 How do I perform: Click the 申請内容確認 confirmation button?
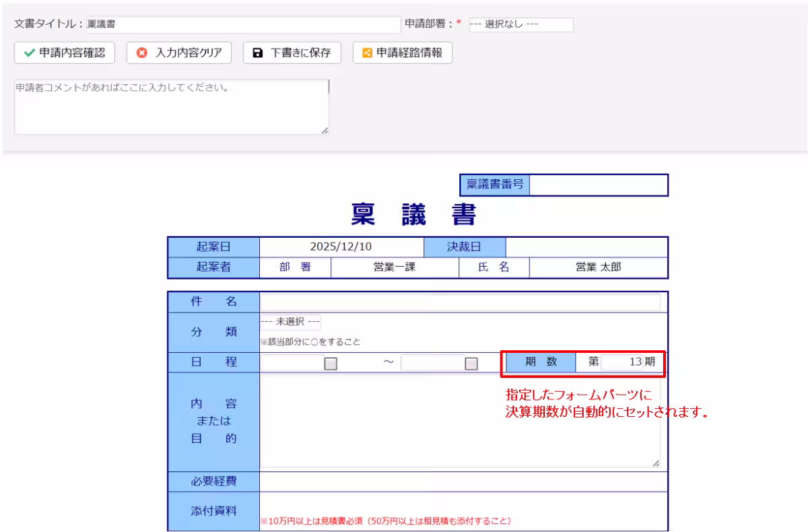64,53
